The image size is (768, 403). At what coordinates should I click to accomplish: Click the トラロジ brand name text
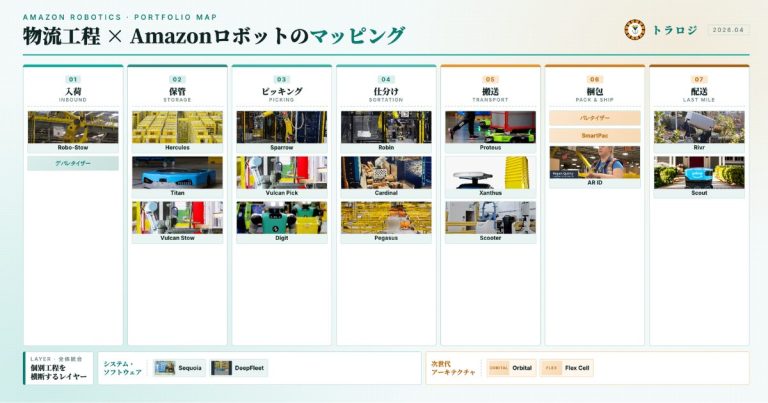pyautogui.click(x=674, y=30)
